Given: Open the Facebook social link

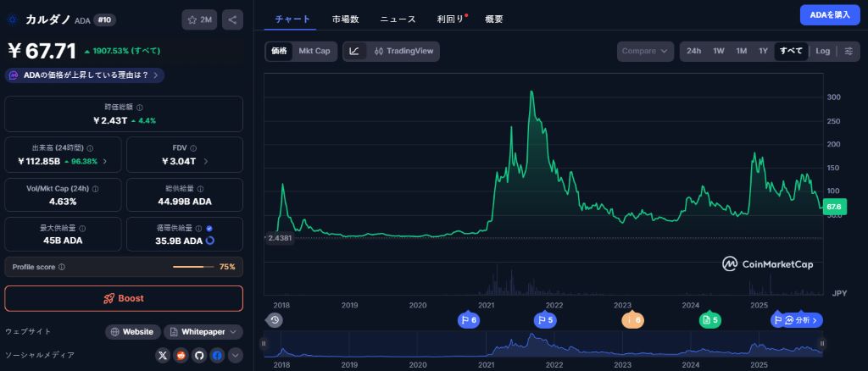Looking at the screenshot, I should coord(217,356).
